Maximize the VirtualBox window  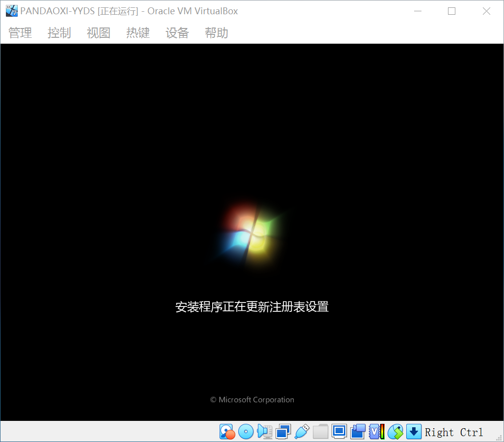click(451, 11)
